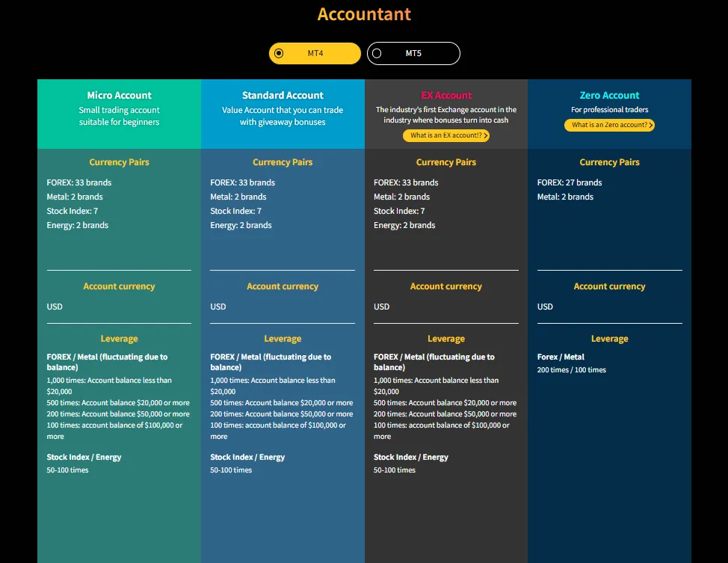The height and width of the screenshot is (563, 728).
Task: Click the chevron arrow on the Zero account button
Action: point(651,126)
